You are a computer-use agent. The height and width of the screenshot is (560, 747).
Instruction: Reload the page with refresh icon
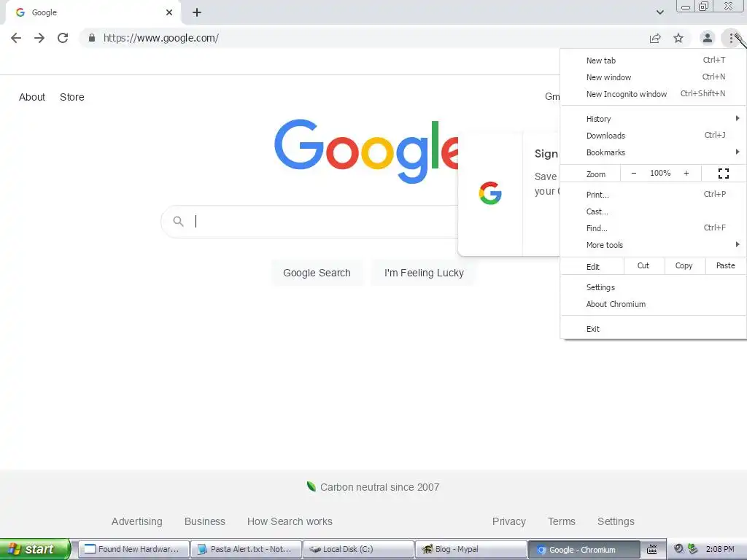pyautogui.click(x=63, y=38)
